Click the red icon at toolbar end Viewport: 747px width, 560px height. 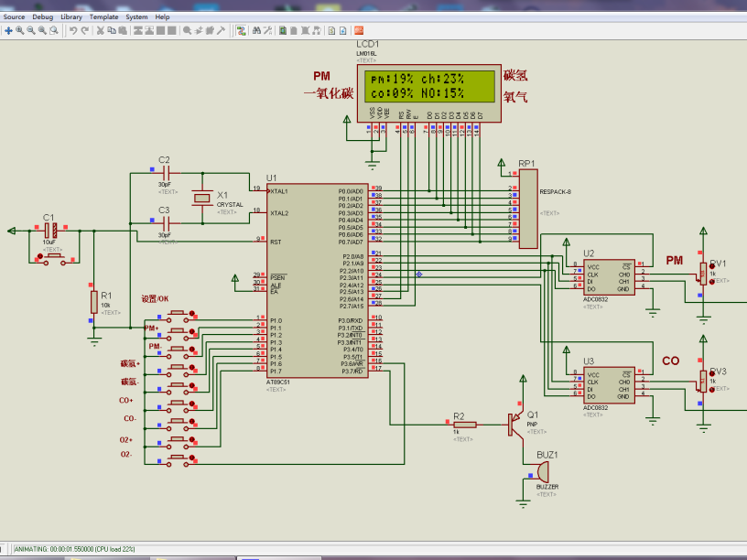point(359,30)
